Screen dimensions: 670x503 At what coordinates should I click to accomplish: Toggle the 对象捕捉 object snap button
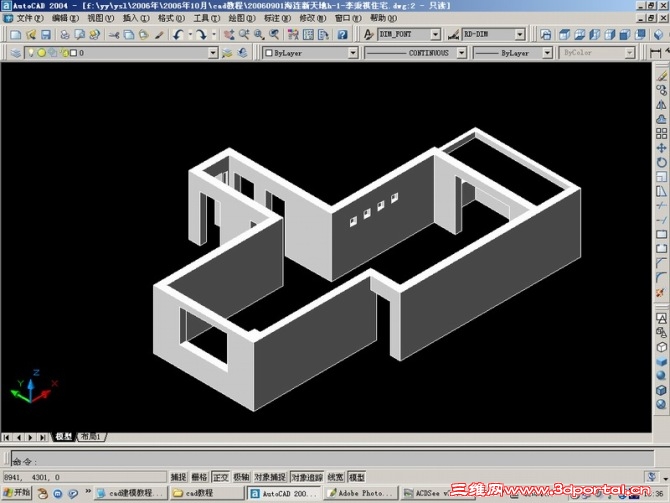[270, 477]
